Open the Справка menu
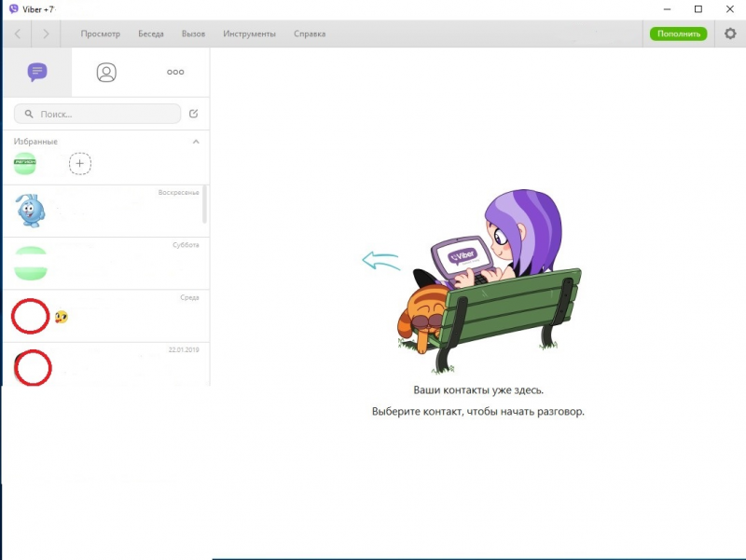 point(310,34)
